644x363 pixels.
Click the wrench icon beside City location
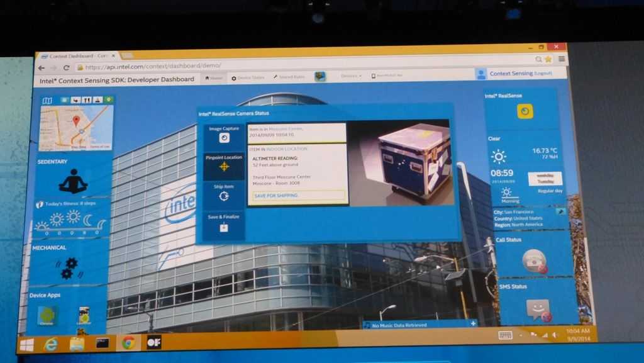(560, 211)
